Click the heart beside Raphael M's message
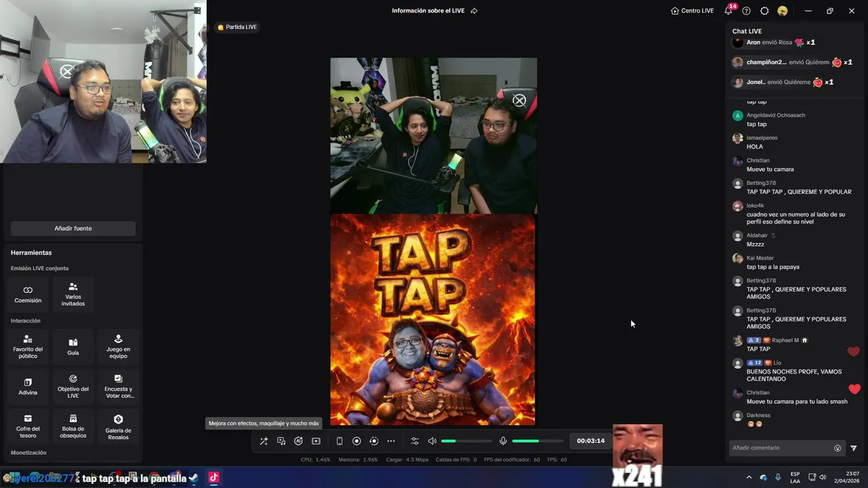 click(x=854, y=351)
